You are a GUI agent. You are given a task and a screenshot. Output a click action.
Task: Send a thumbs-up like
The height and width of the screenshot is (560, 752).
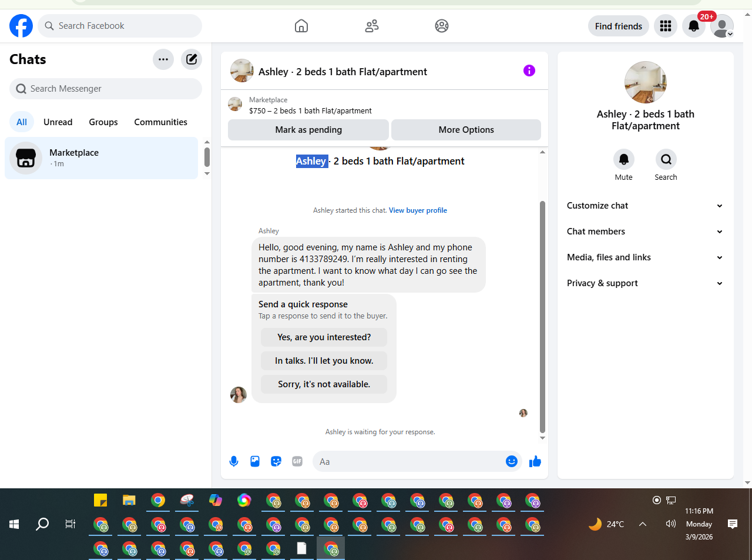click(x=535, y=461)
